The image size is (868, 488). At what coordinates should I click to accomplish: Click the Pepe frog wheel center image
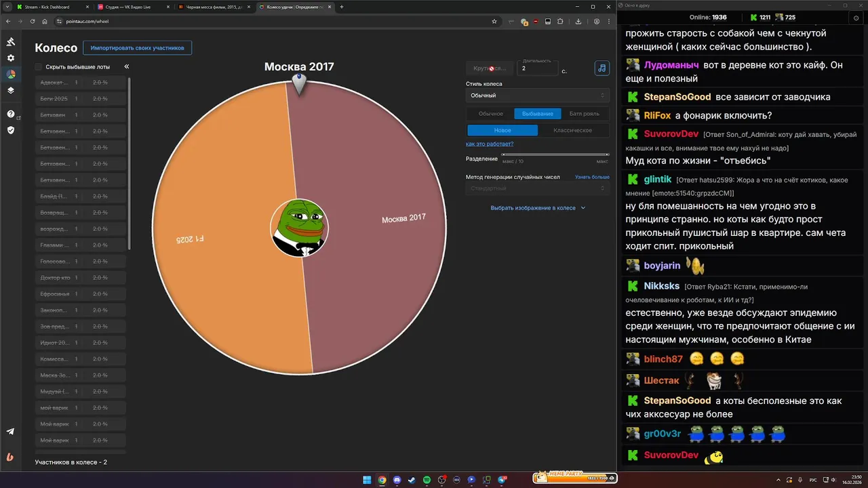coord(299,228)
